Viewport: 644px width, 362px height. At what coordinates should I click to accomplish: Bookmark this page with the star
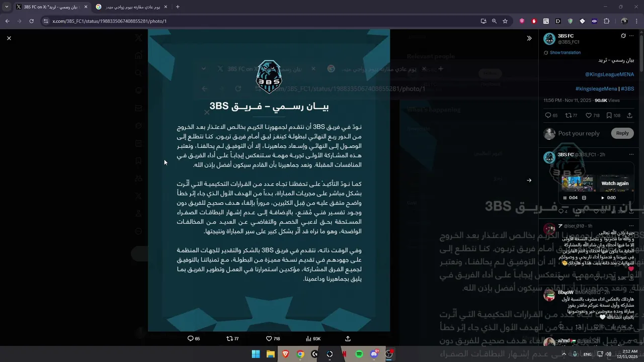pyautogui.click(x=505, y=21)
